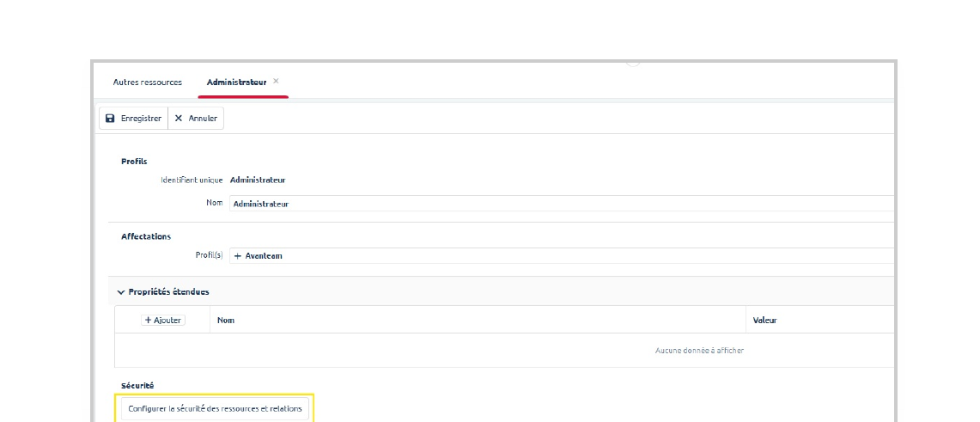This screenshot has height=422, width=980.
Task: Click the X icon on Annuler
Action: pos(179,119)
